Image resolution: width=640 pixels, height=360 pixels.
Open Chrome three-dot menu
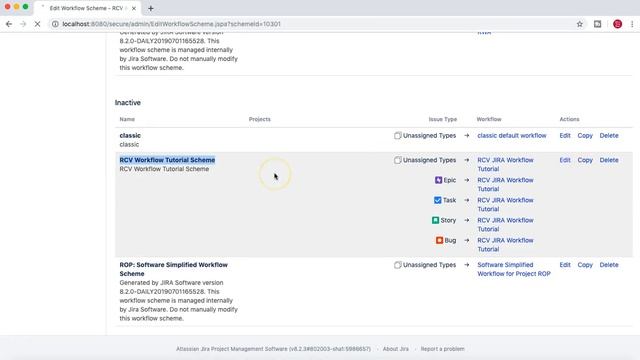632,24
